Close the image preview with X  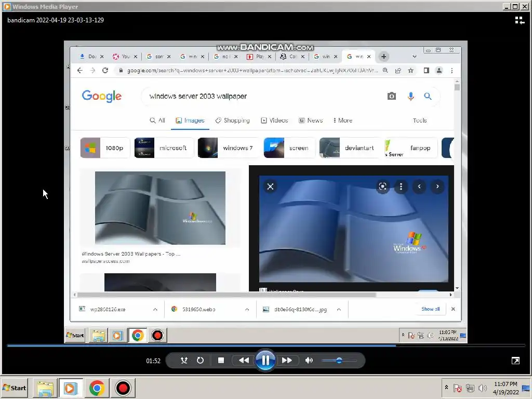click(270, 187)
